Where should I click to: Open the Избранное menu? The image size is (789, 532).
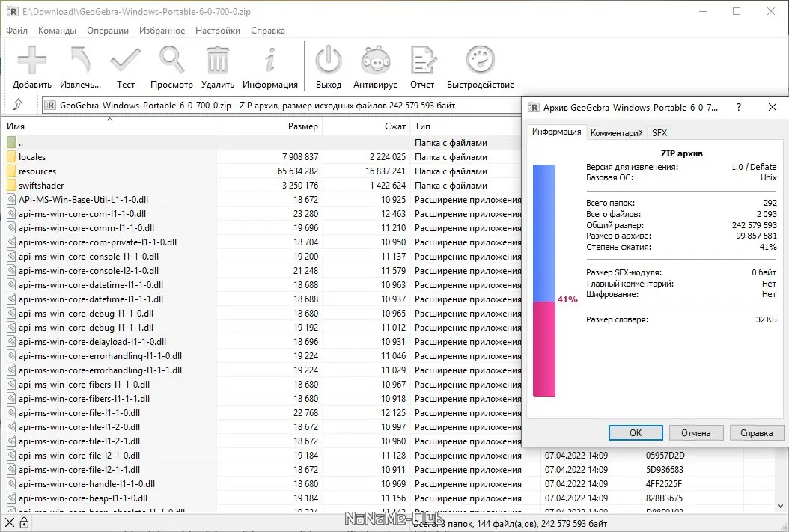click(x=162, y=31)
